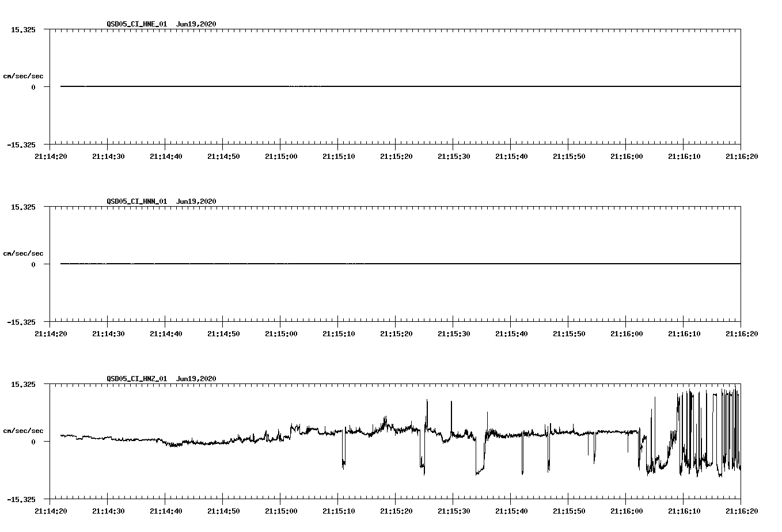Click the 21:14:20 time label under HNE plot
This screenshot has height=532, width=782.
[51, 156]
